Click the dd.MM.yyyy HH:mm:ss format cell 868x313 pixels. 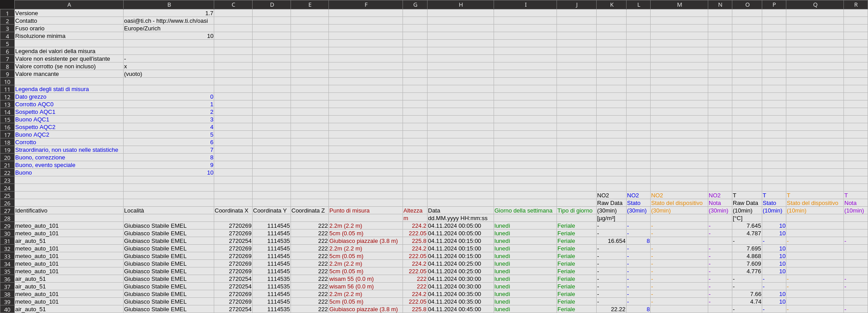point(460,218)
